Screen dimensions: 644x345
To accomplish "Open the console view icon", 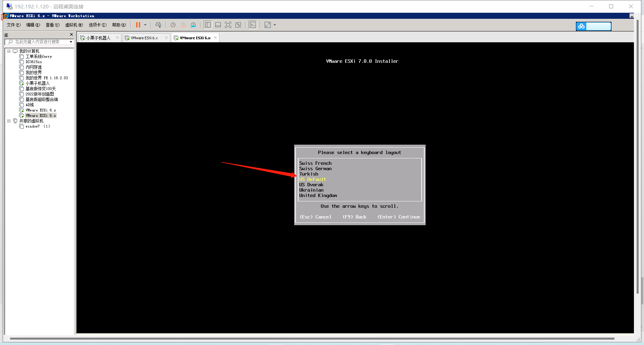I will tap(253, 25).
